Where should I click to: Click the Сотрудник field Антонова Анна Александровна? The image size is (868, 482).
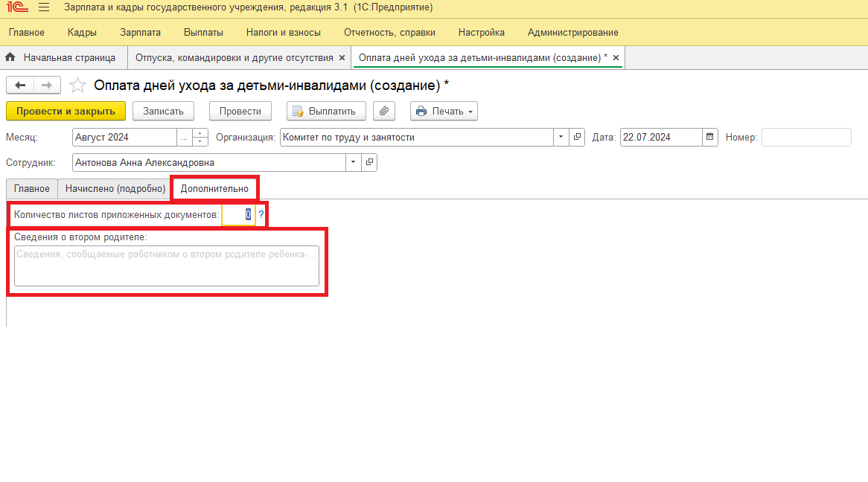coord(209,163)
